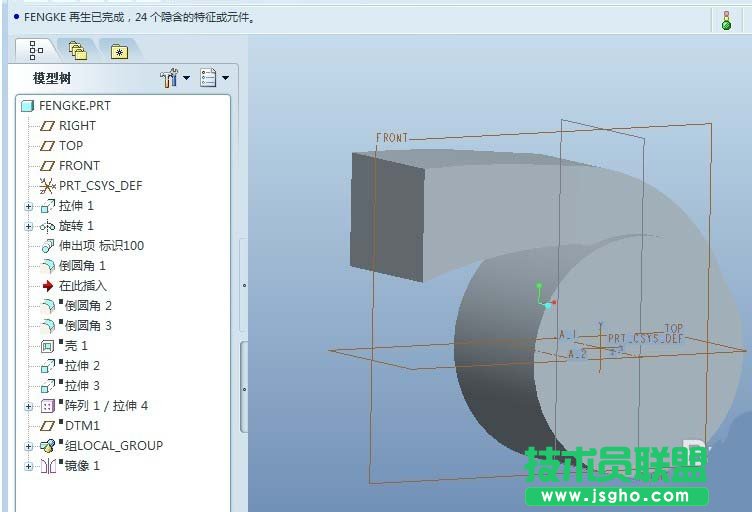This screenshot has height=512, width=752.
Task: Click the regeneration traffic-light status icon
Action: [726, 21]
